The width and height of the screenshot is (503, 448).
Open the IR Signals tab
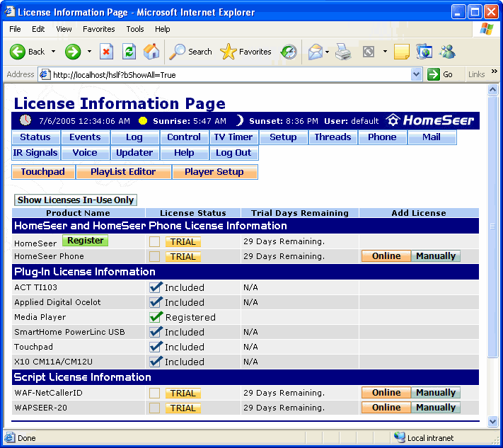35,153
